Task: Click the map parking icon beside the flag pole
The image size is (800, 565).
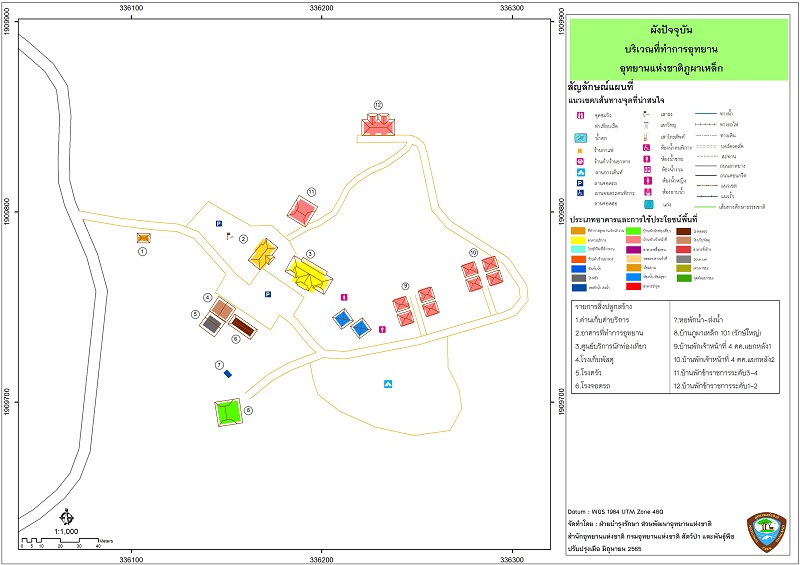Action: tap(218, 224)
